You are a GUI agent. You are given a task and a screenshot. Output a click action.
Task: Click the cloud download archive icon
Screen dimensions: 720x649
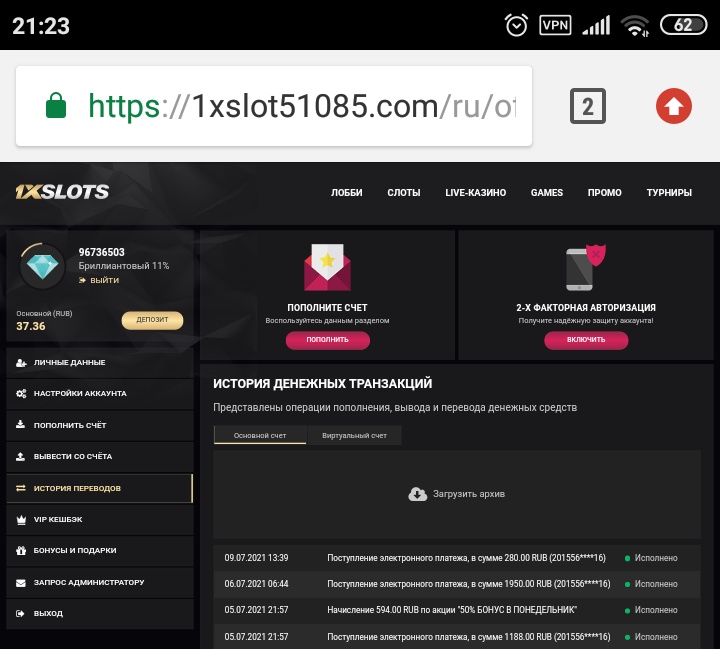417,494
